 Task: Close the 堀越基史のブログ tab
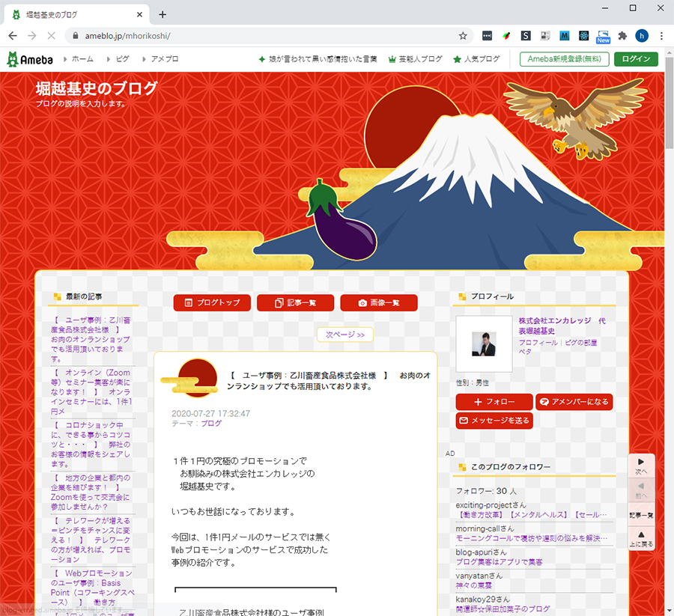[x=139, y=15]
